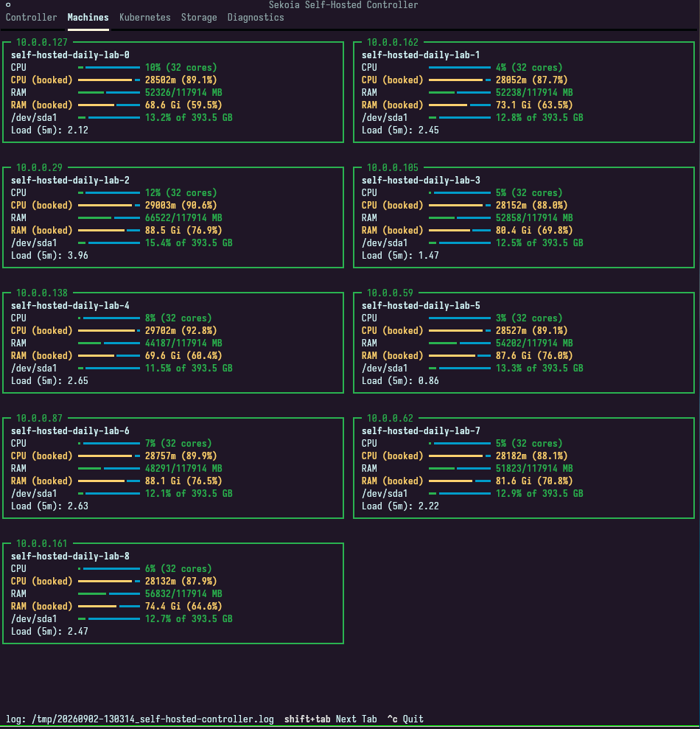This screenshot has height=729, width=700.
Task: Select machine name self-hosted-daily-lab-2
Action: click(70, 180)
